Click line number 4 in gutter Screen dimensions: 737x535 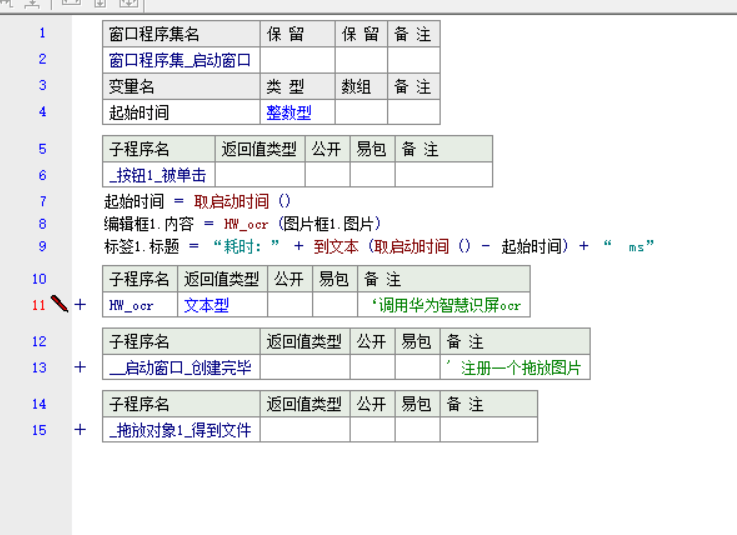pyautogui.click(x=42, y=112)
